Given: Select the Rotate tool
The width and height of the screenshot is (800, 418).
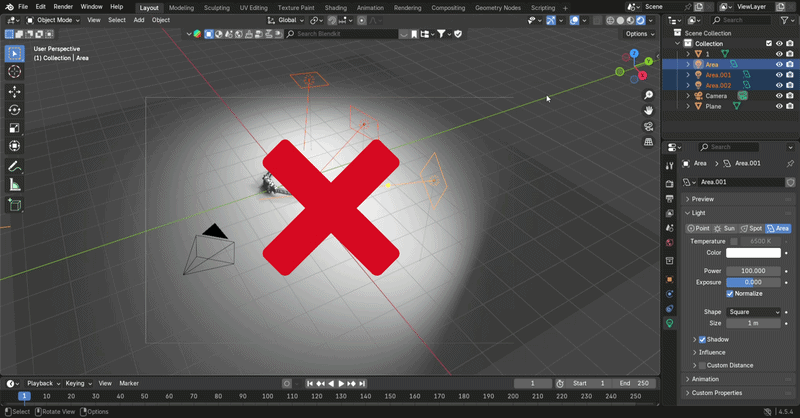Looking at the screenshot, I should click(14, 110).
